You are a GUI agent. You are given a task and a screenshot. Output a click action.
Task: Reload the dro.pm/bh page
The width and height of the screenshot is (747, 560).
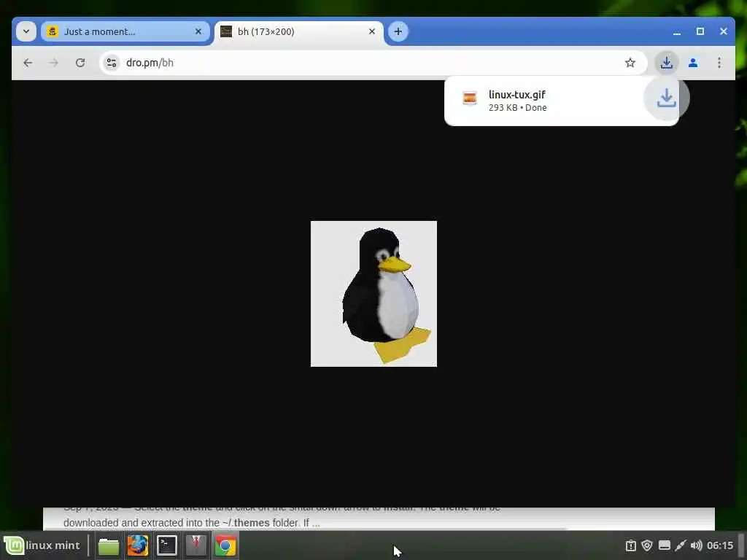(80, 63)
